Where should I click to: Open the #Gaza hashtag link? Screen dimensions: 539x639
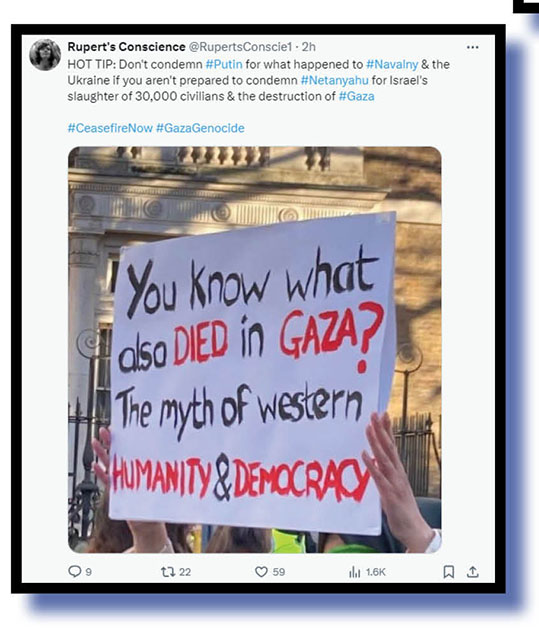(356, 96)
